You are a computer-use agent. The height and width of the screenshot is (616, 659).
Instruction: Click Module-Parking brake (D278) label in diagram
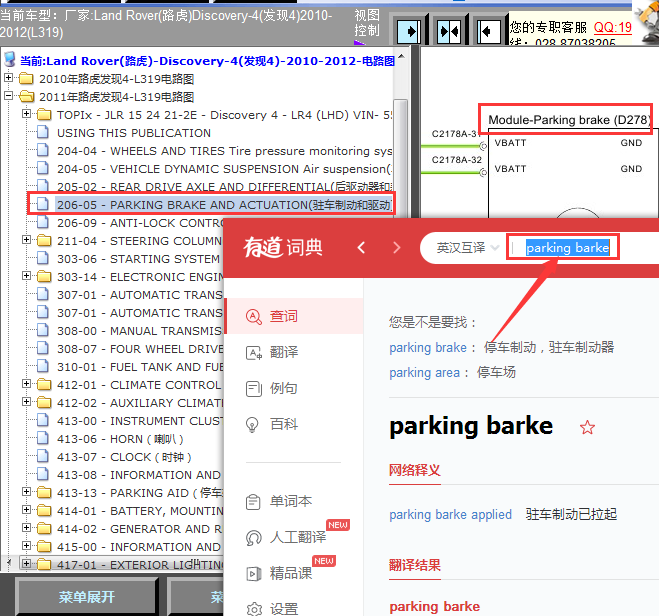(x=567, y=120)
